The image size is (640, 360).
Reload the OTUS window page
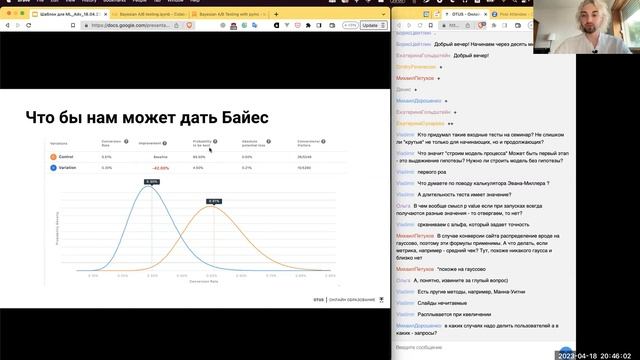tap(420, 25)
